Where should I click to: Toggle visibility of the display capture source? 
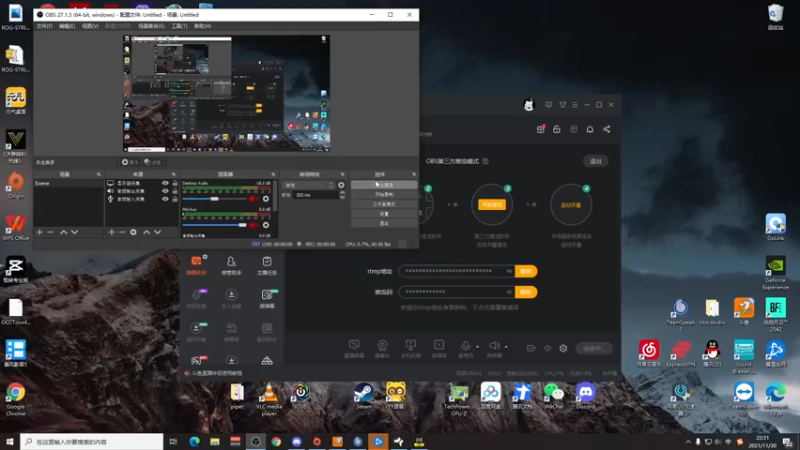pyautogui.click(x=165, y=183)
